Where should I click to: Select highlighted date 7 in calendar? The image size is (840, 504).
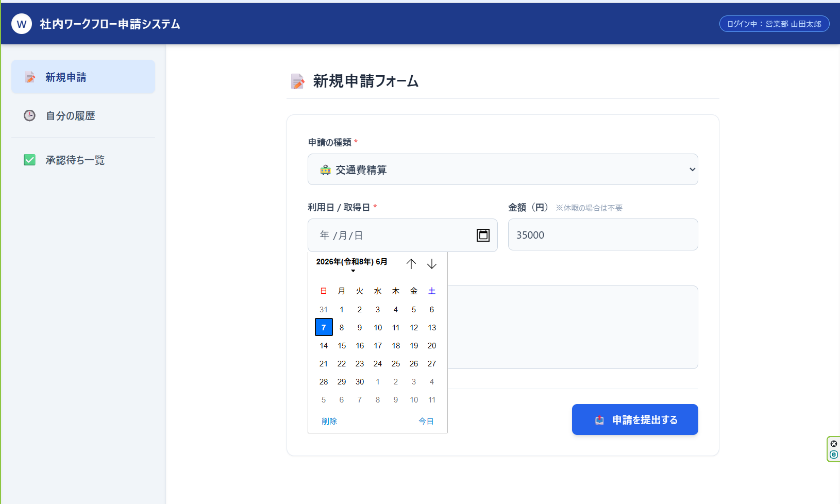pyautogui.click(x=324, y=327)
